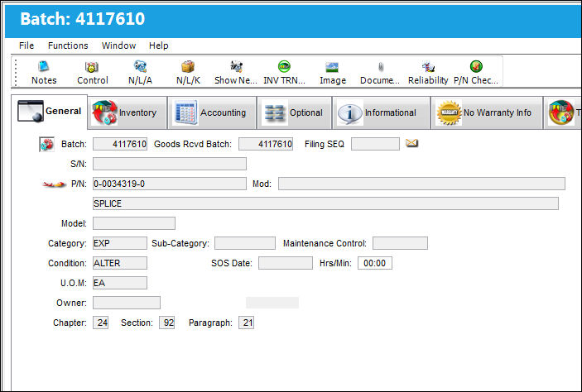Click the toolbar drag handle dots
The width and height of the screenshot is (582, 392).
16,72
